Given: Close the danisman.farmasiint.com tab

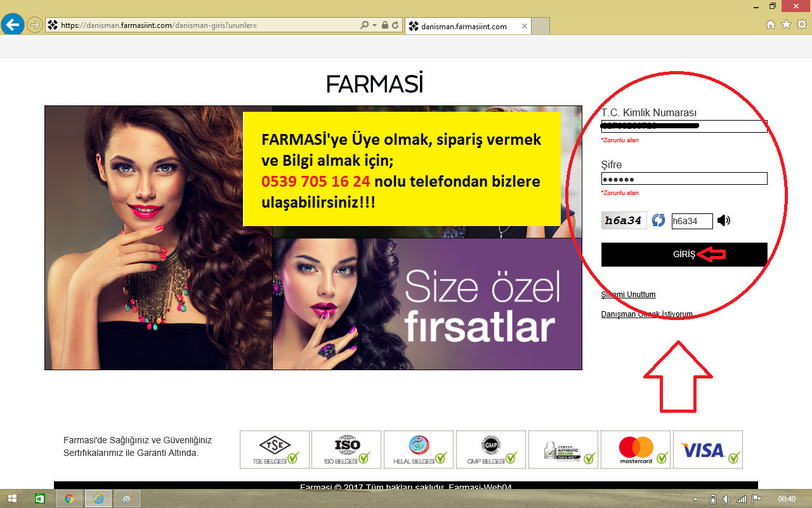Looking at the screenshot, I should click(524, 26).
